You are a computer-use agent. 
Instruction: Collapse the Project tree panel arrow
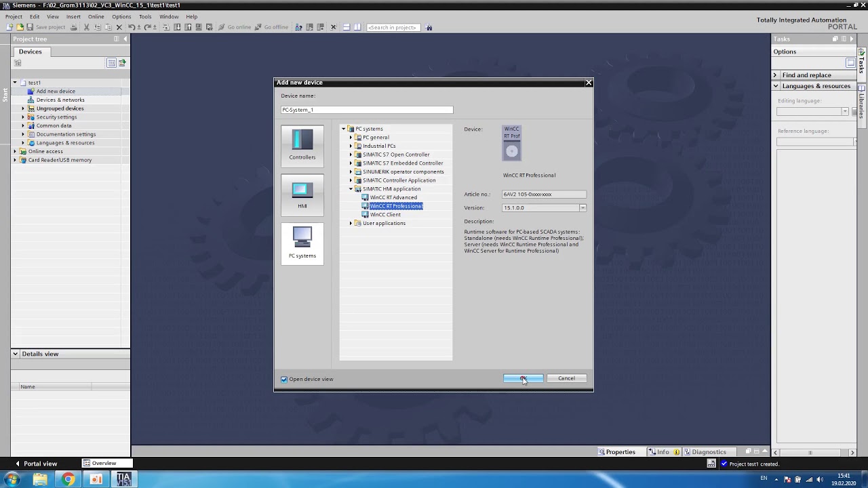click(x=125, y=39)
